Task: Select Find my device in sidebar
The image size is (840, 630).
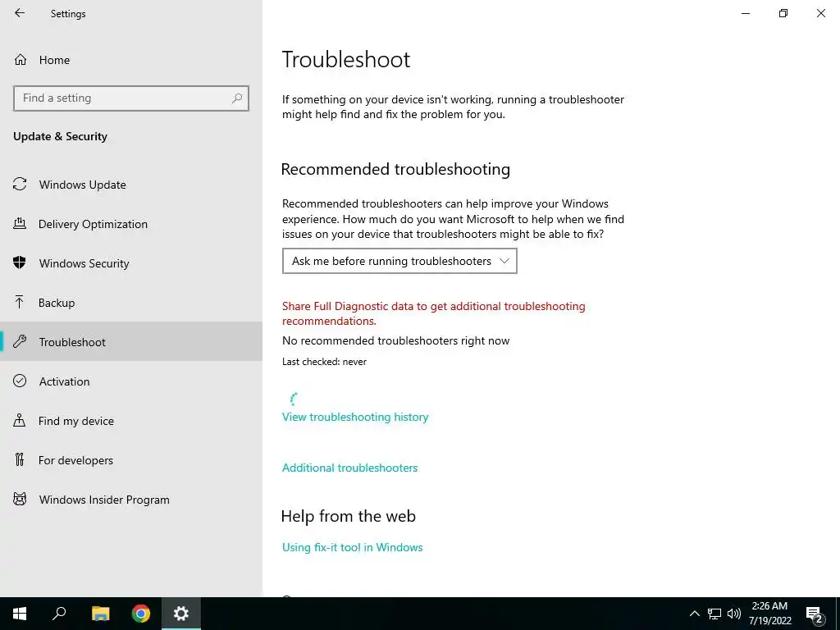Action: [x=131, y=421]
